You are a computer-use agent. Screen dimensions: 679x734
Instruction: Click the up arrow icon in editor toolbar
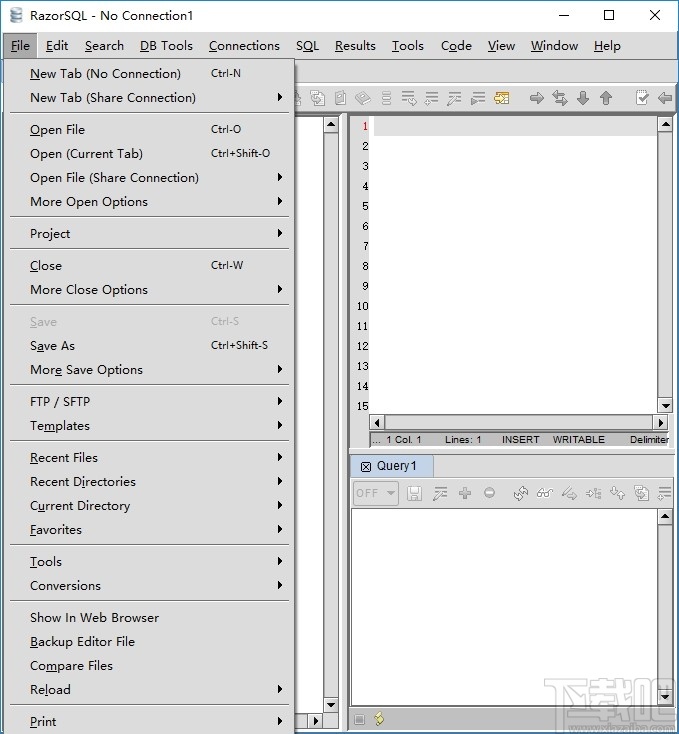(x=606, y=98)
